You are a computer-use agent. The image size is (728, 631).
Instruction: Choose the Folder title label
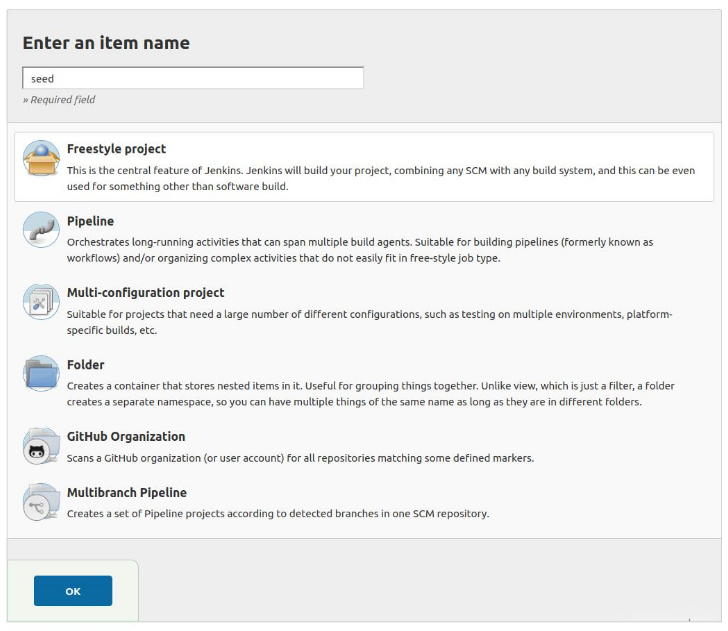[85, 365]
